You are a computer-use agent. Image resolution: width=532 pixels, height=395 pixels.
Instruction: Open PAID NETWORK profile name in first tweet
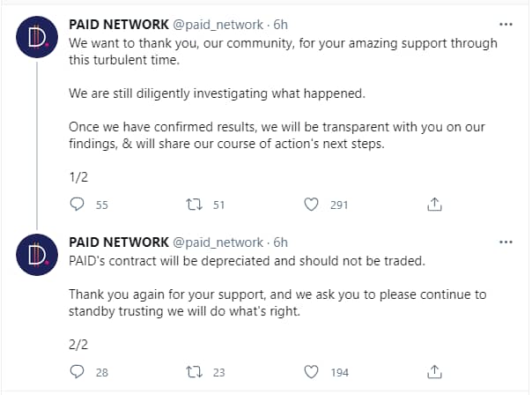pos(118,25)
